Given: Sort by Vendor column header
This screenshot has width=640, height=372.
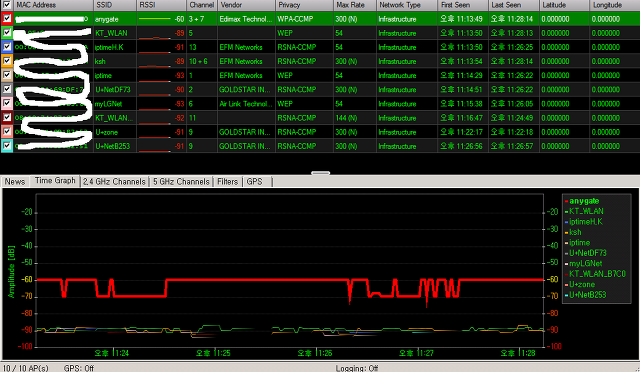Looking at the screenshot, I should (x=247, y=5).
